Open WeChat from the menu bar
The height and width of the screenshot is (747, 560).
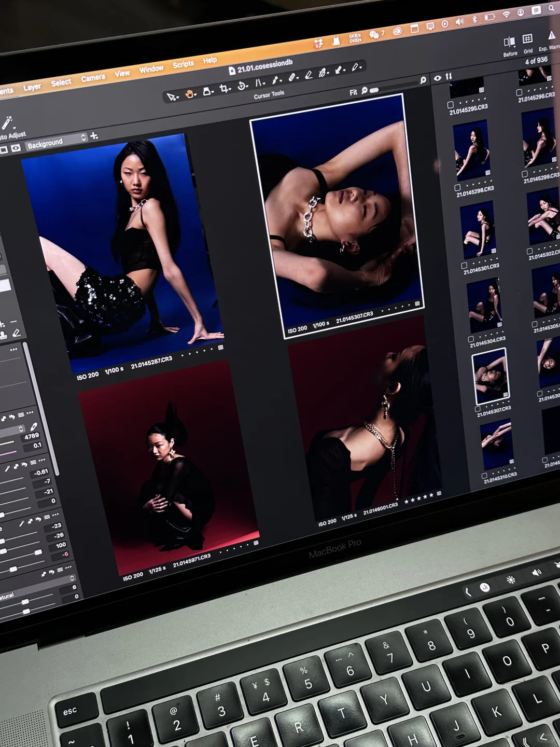click(x=374, y=35)
